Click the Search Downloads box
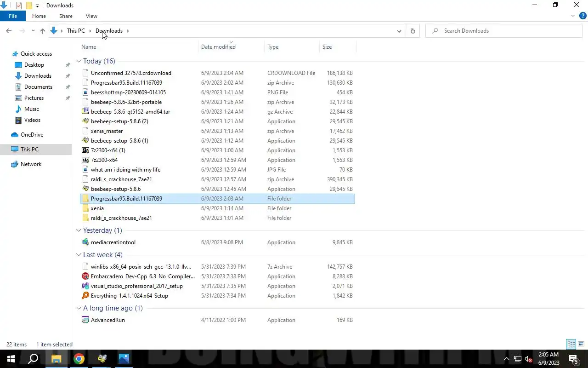The height and width of the screenshot is (368, 588). pos(504,31)
